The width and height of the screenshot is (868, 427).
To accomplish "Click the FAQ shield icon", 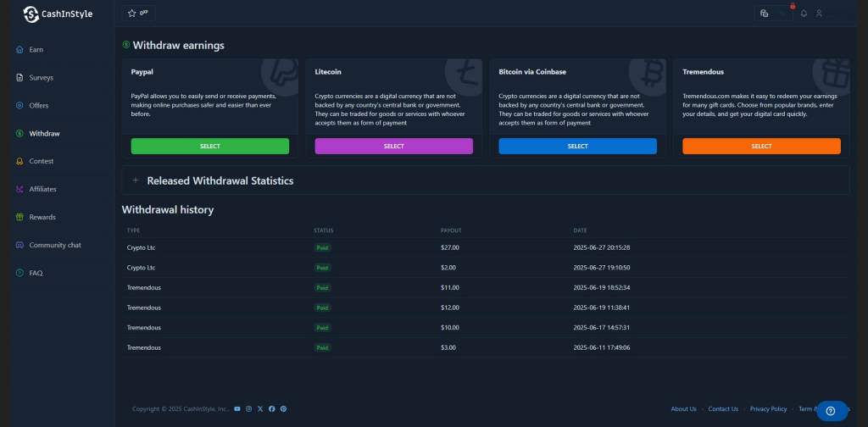I will point(19,273).
